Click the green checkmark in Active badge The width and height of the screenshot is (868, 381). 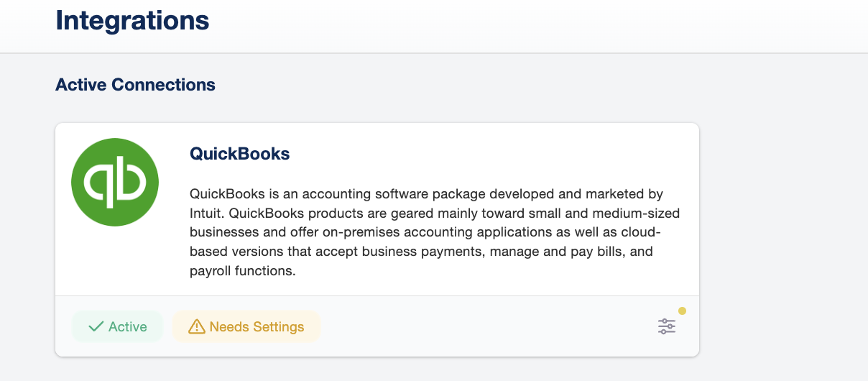pyautogui.click(x=96, y=327)
